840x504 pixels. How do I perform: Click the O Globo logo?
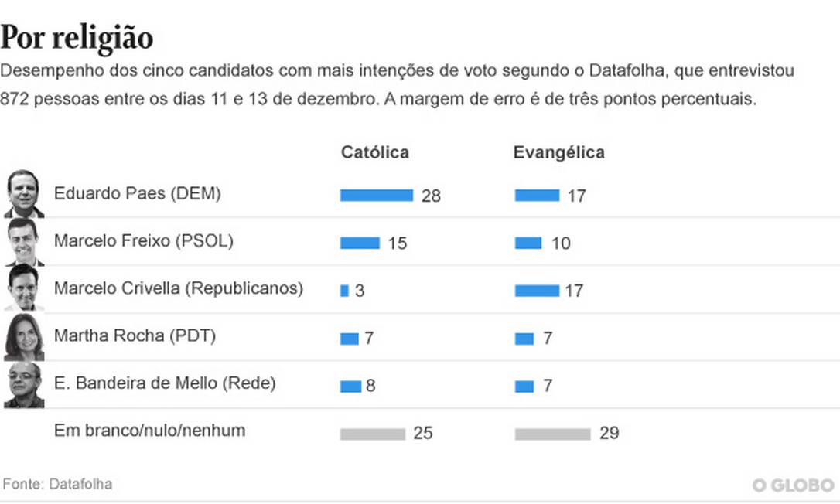[792, 485]
